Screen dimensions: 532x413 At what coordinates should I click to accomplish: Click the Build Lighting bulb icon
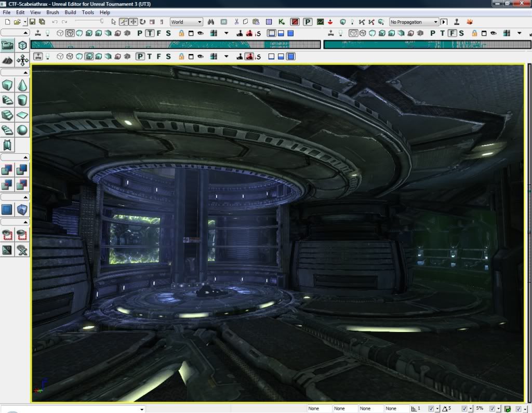pos(352,22)
